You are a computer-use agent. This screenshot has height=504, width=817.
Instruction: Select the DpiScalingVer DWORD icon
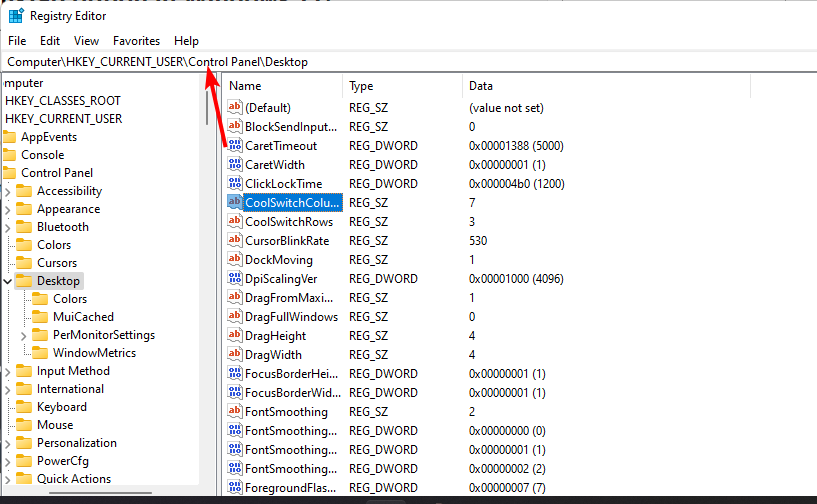click(x=235, y=278)
